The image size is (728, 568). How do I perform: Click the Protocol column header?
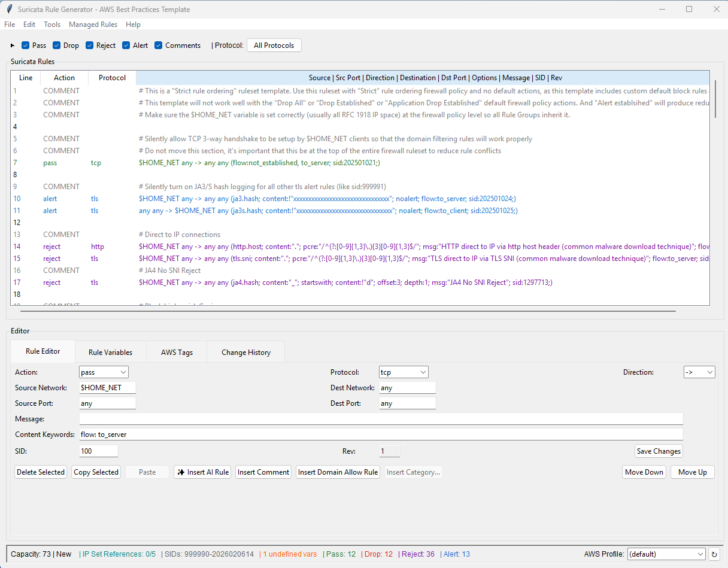[113, 78]
